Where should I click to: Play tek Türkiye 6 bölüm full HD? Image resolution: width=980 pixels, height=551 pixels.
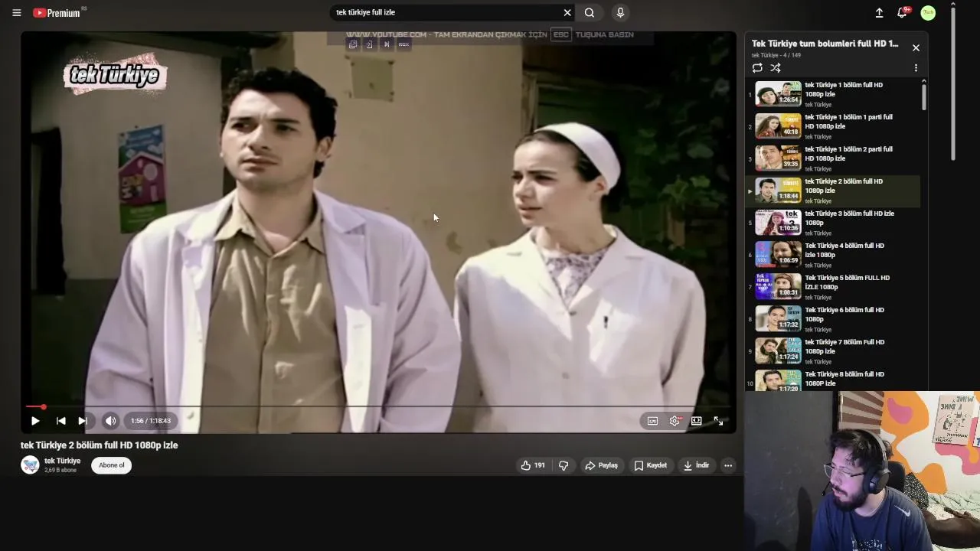coord(833,319)
